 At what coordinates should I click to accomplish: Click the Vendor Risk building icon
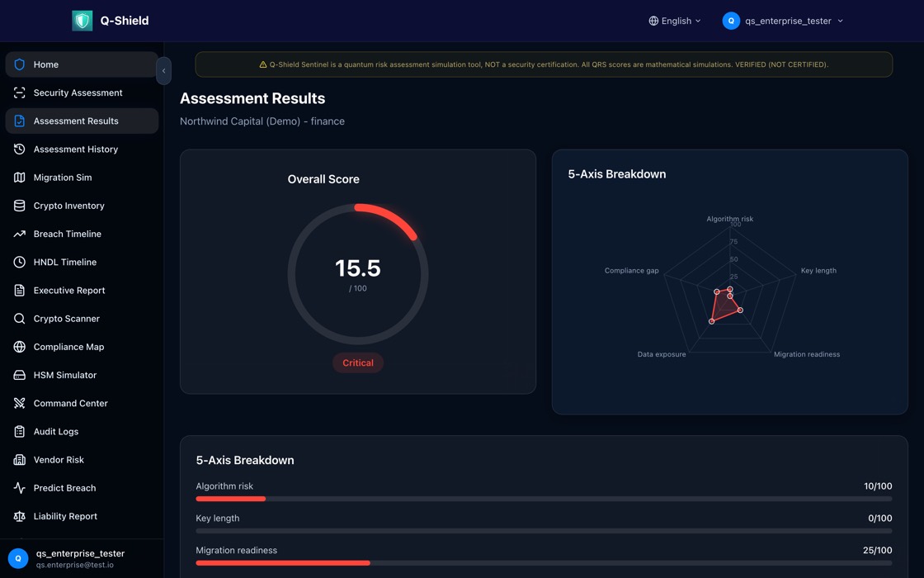click(x=20, y=460)
